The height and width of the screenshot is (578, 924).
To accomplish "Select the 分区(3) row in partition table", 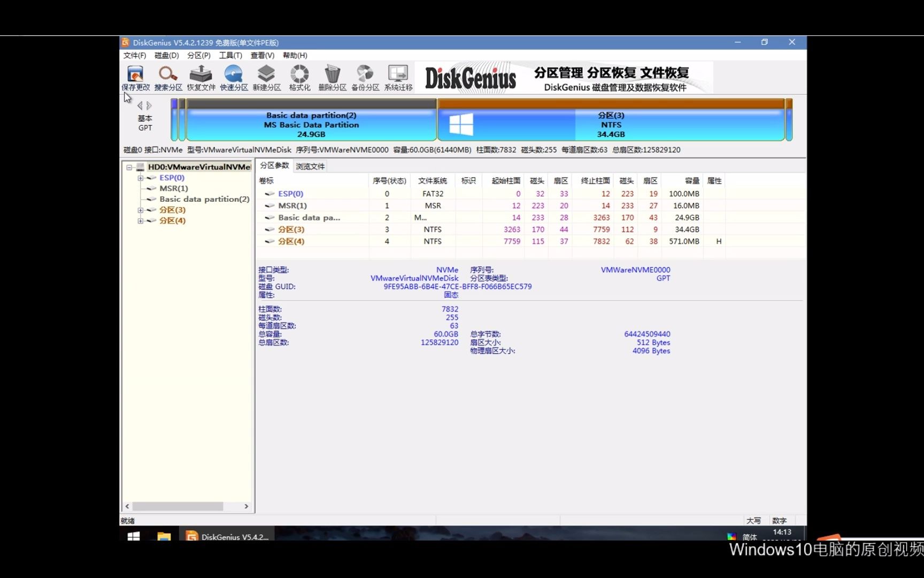I will coord(491,229).
